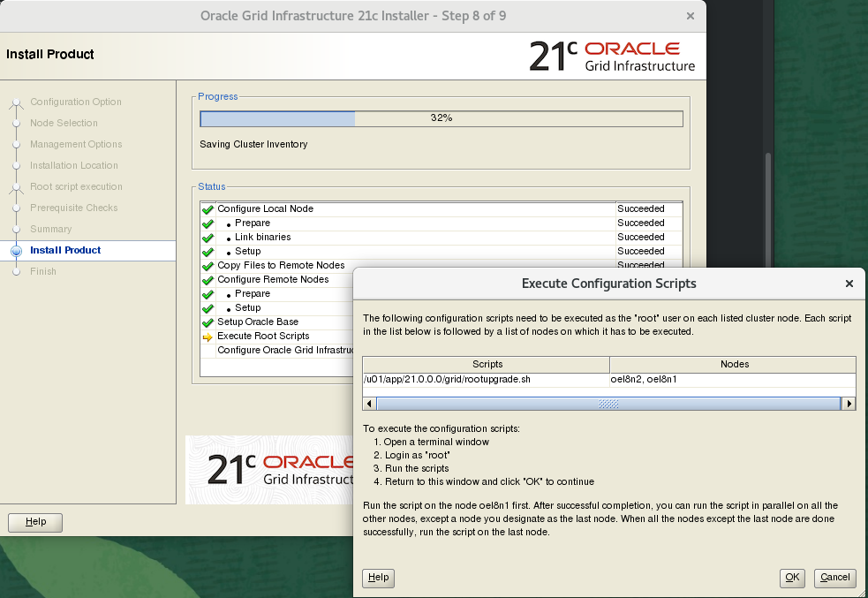868x598 pixels.
Task: Click the Saving Cluster Inventory progress message
Action: point(253,144)
